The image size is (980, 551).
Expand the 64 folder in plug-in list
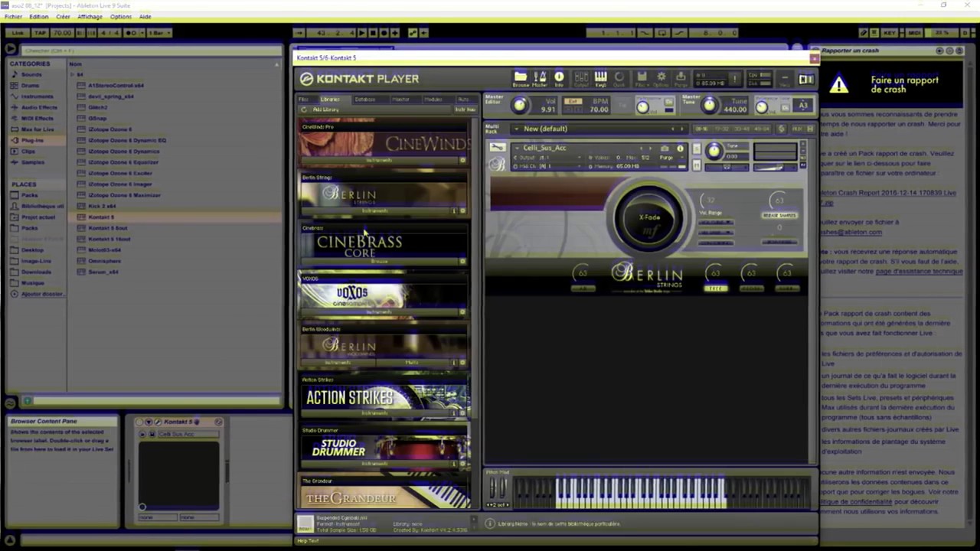[72, 74]
